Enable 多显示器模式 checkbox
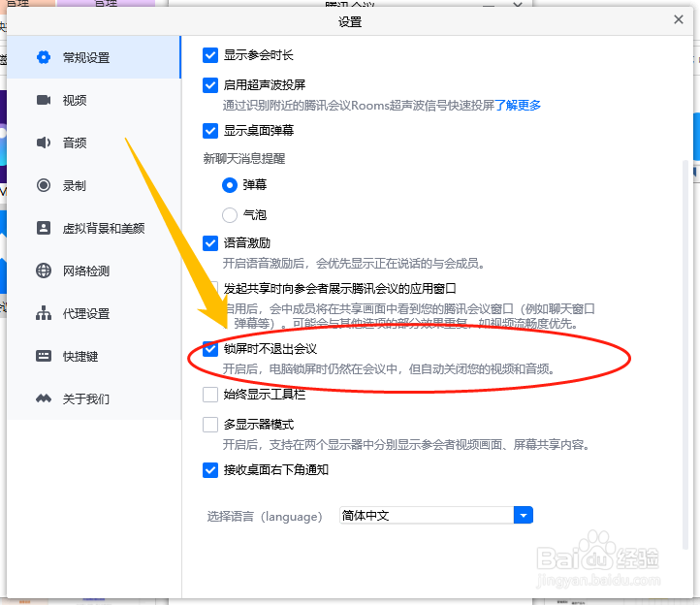 210,425
